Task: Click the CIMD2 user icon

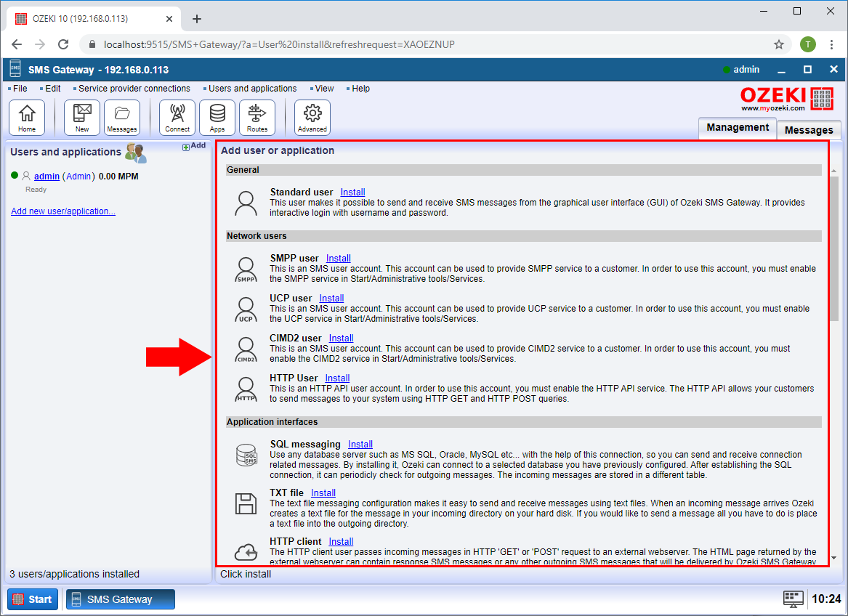Action: click(x=246, y=349)
